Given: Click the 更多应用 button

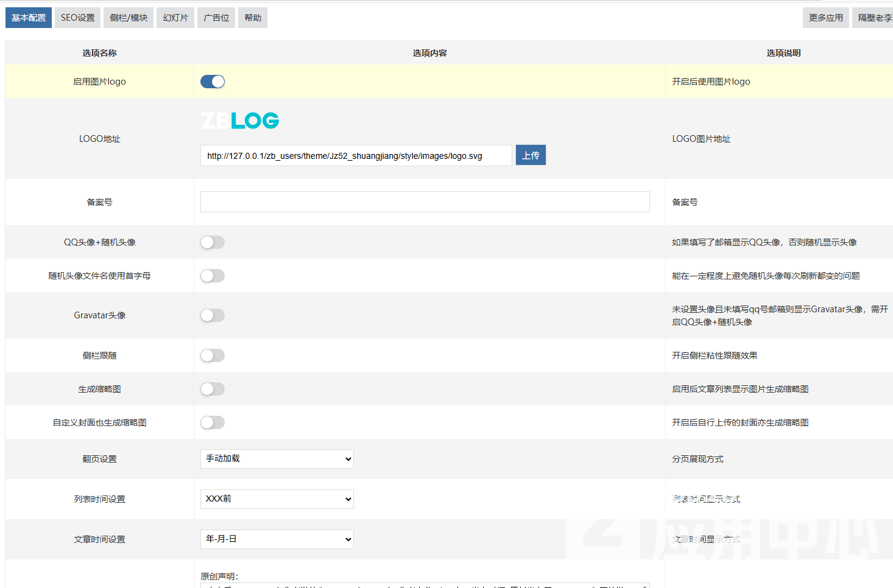Looking at the screenshot, I should click(825, 18).
